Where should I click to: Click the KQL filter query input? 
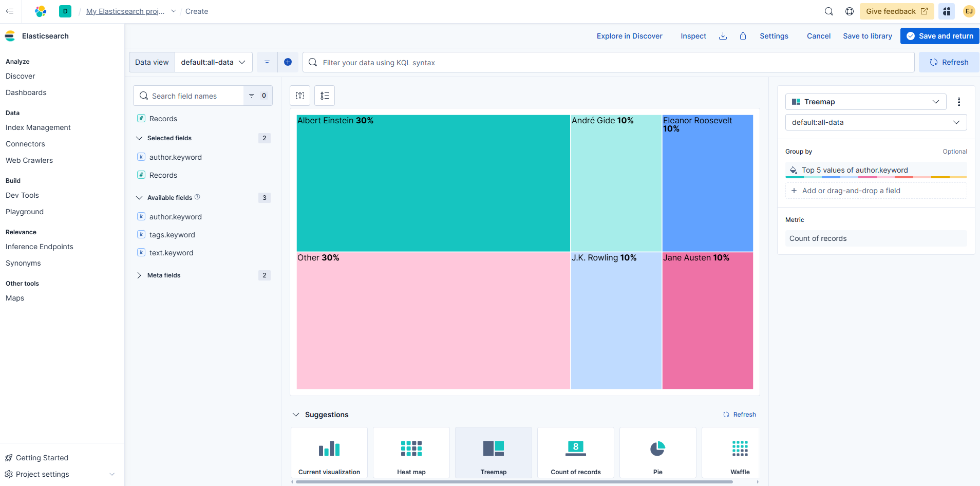coord(609,62)
